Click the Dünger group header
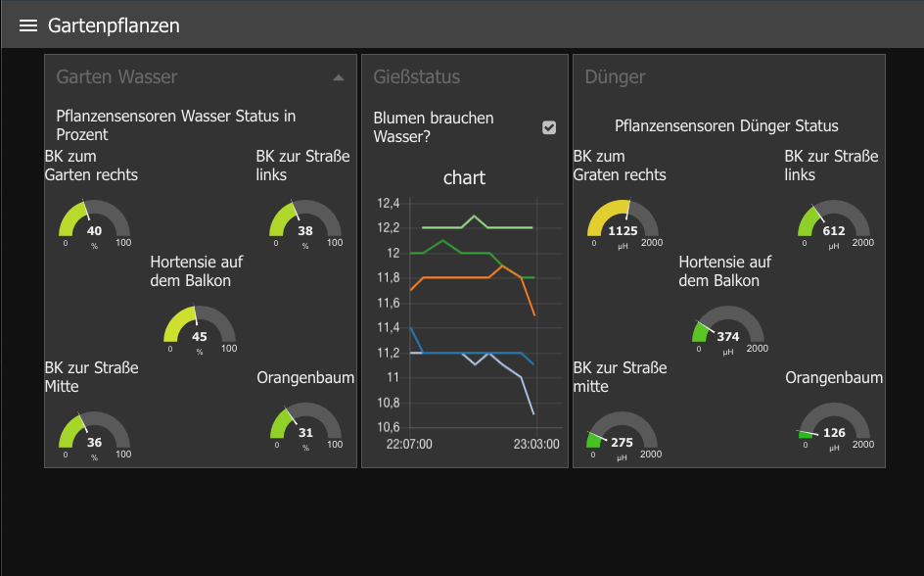 tap(615, 76)
